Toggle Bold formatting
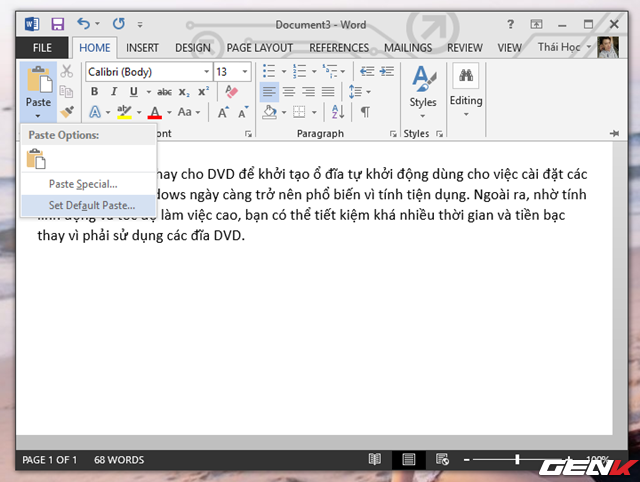The image size is (640, 482). [94, 91]
